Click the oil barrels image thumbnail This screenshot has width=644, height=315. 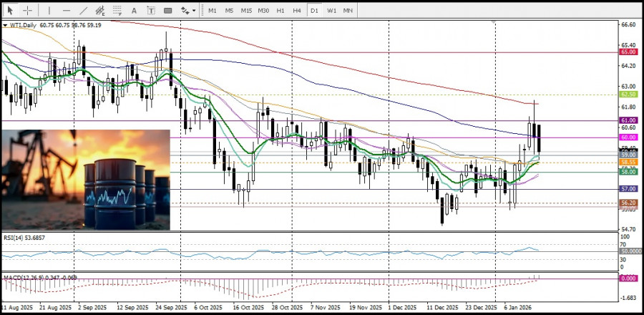pos(86,180)
